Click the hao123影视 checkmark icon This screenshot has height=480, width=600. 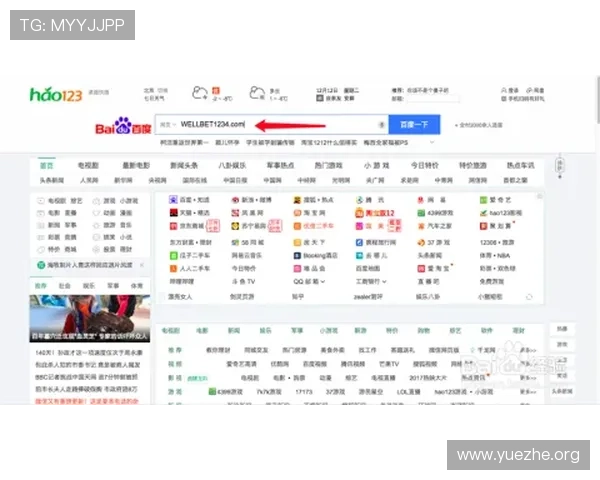coord(484,213)
